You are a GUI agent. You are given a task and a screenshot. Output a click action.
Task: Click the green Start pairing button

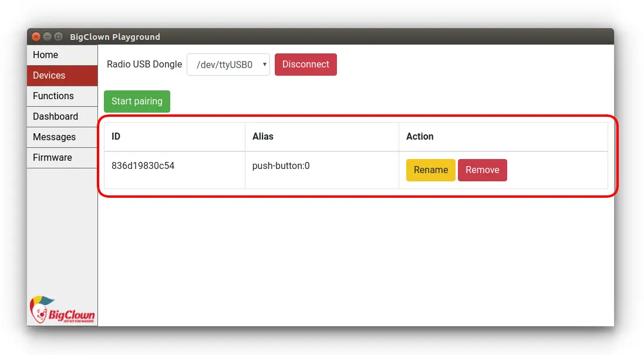click(137, 102)
